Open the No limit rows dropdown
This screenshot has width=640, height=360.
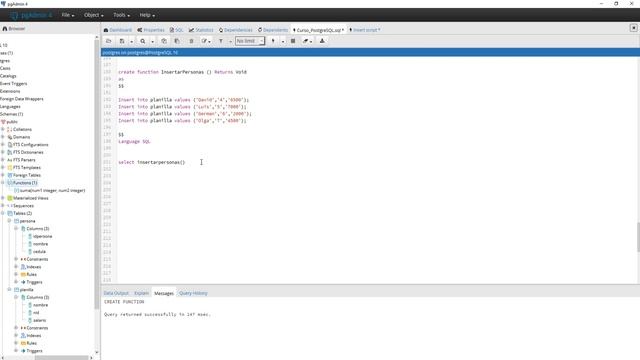click(x=250, y=41)
